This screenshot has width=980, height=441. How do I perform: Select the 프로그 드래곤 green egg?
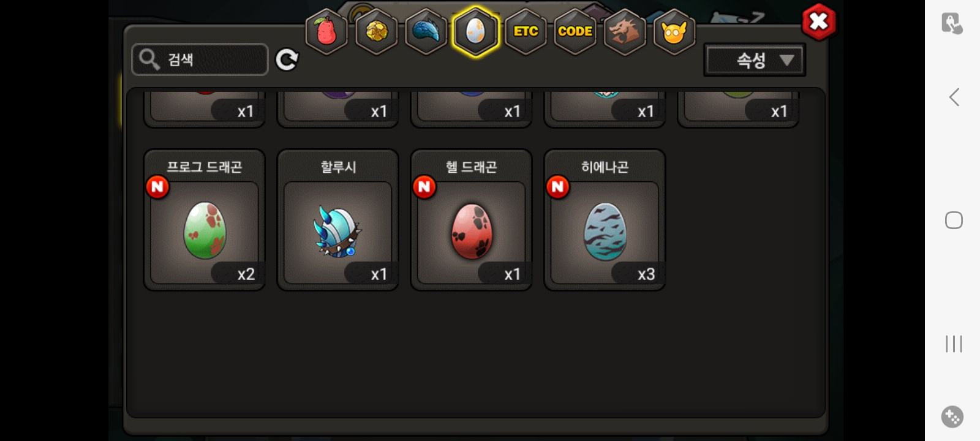click(205, 220)
